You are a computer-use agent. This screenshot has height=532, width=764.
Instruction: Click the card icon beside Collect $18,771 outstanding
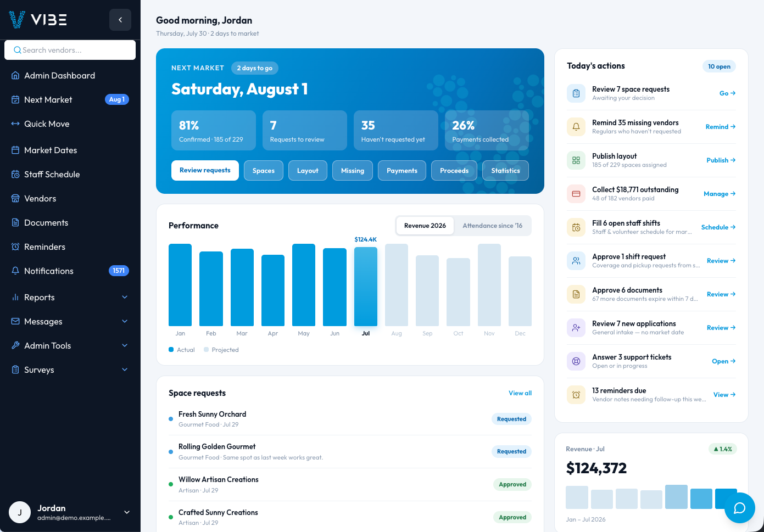(576, 194)
